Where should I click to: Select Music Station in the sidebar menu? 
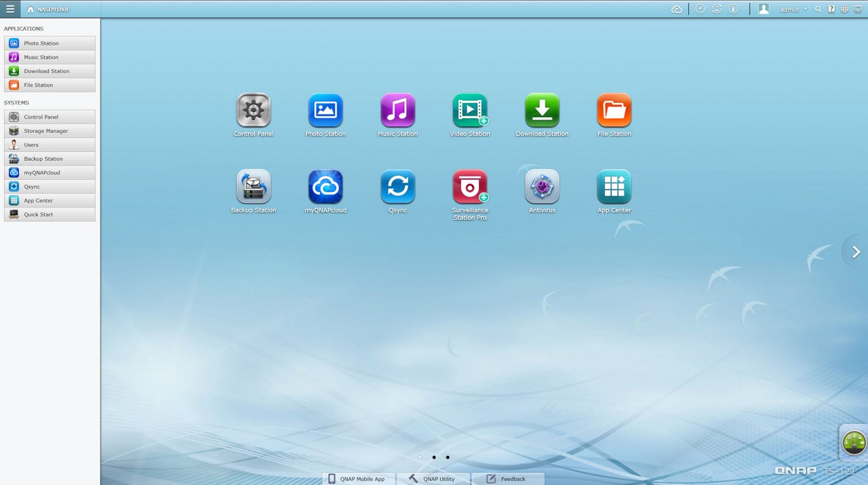(x=50, y=57)
